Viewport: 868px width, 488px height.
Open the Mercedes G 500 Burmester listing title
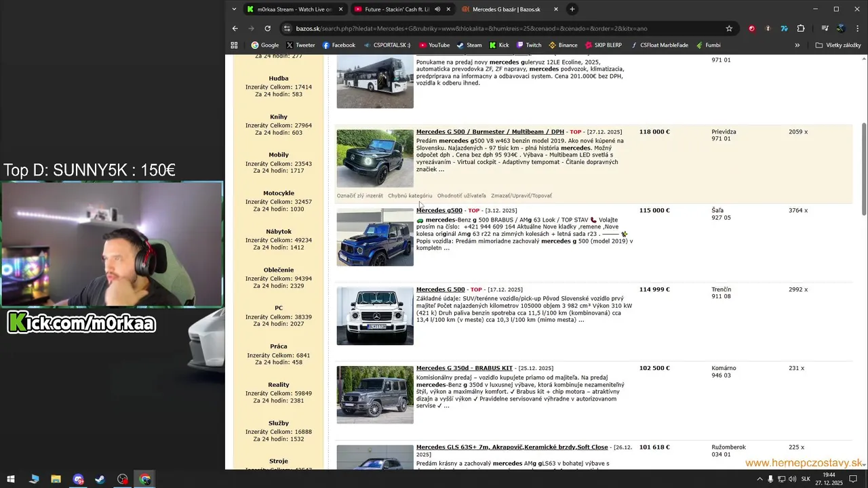(x=490, y=132)
